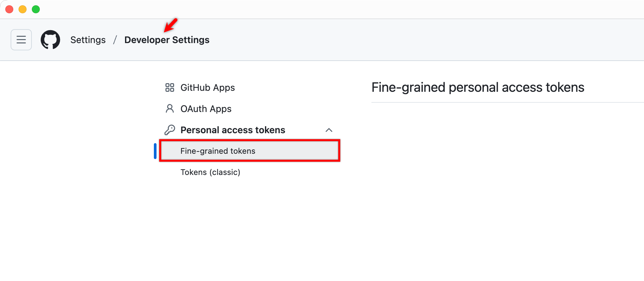
Task: Click the Fine-grained personal access tokens heading
Action: coord(478,87)
